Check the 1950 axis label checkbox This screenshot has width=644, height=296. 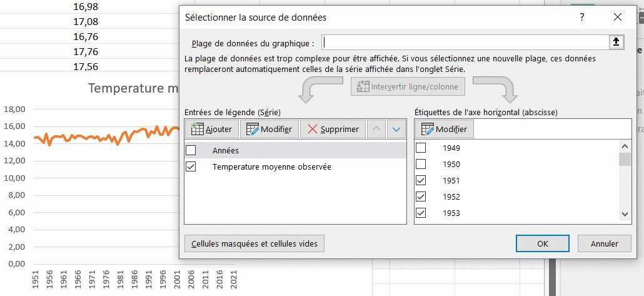pos(421,165)
